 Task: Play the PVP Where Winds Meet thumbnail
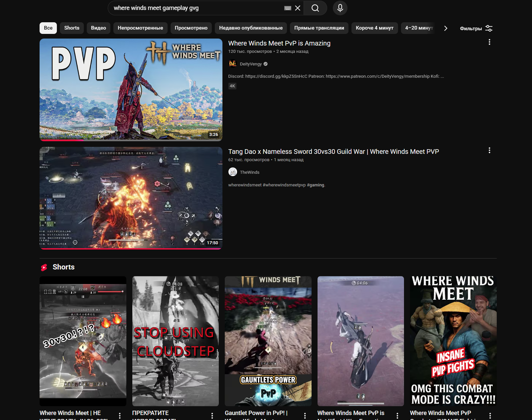click(x=131, y=90)
